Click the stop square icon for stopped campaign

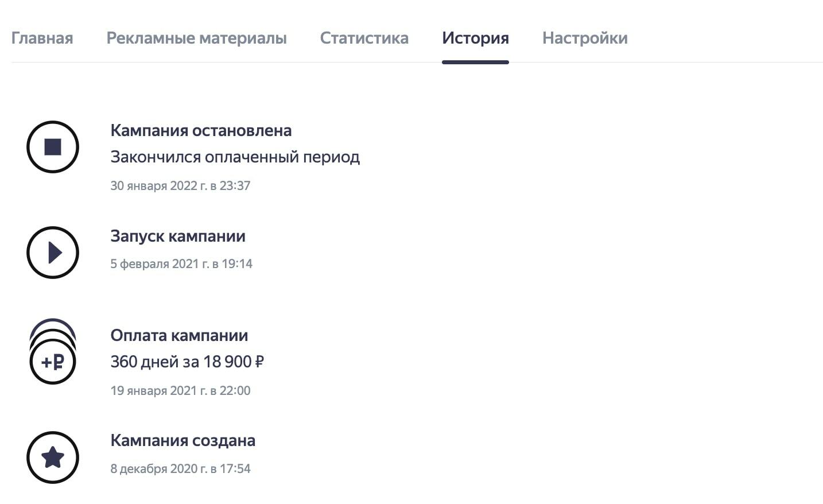53,147
